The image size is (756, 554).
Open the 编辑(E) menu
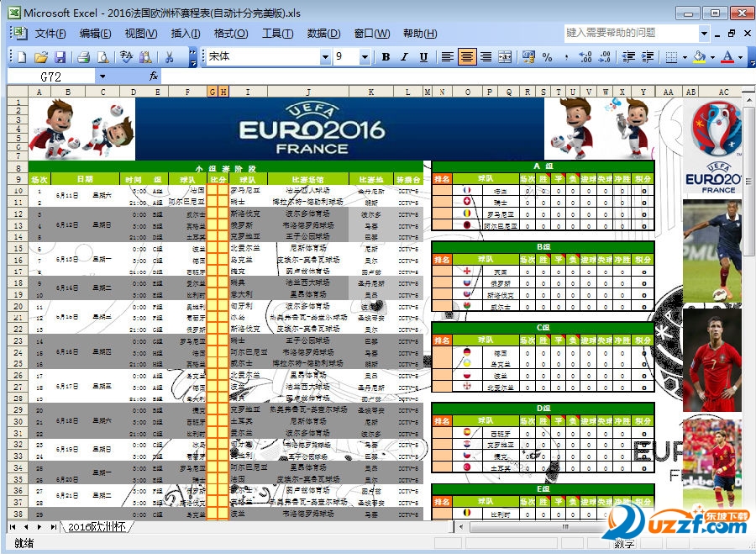[x=95, y=34]
